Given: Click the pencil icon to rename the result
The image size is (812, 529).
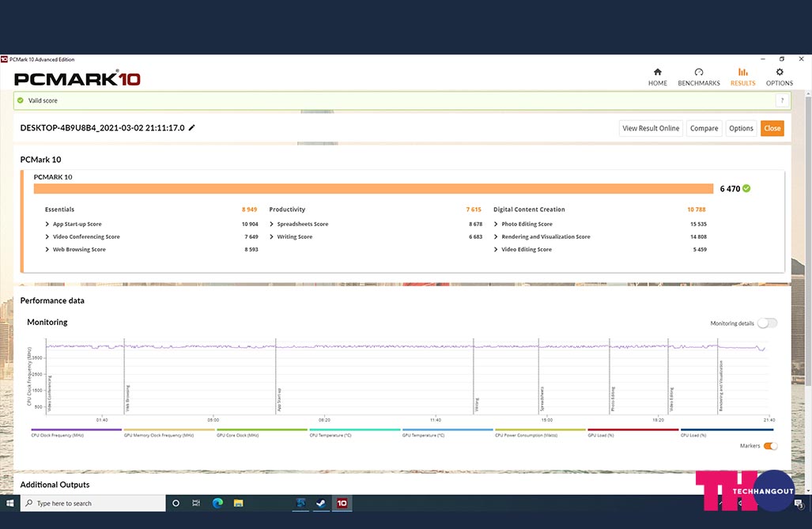Looking at the screenshot, I should (191, 127).
